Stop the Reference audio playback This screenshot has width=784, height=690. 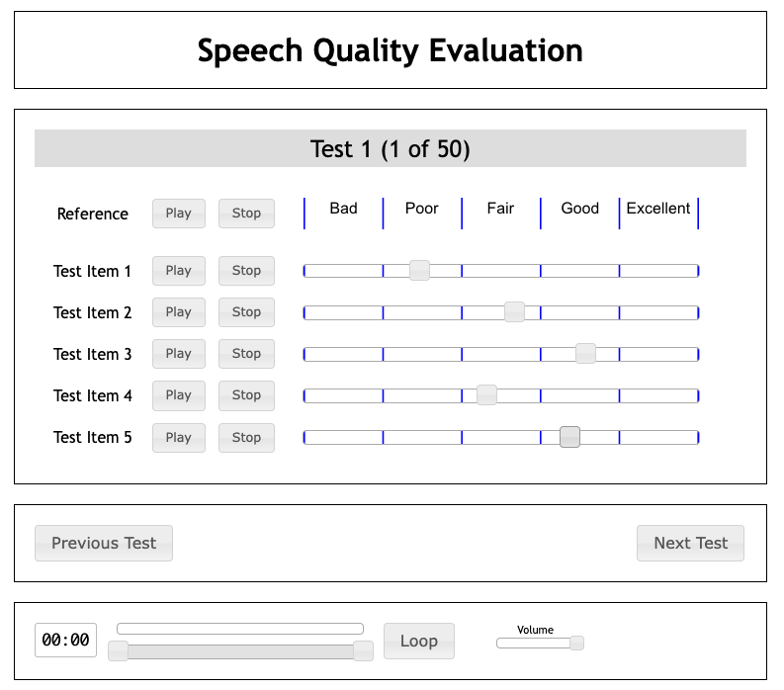246,214
